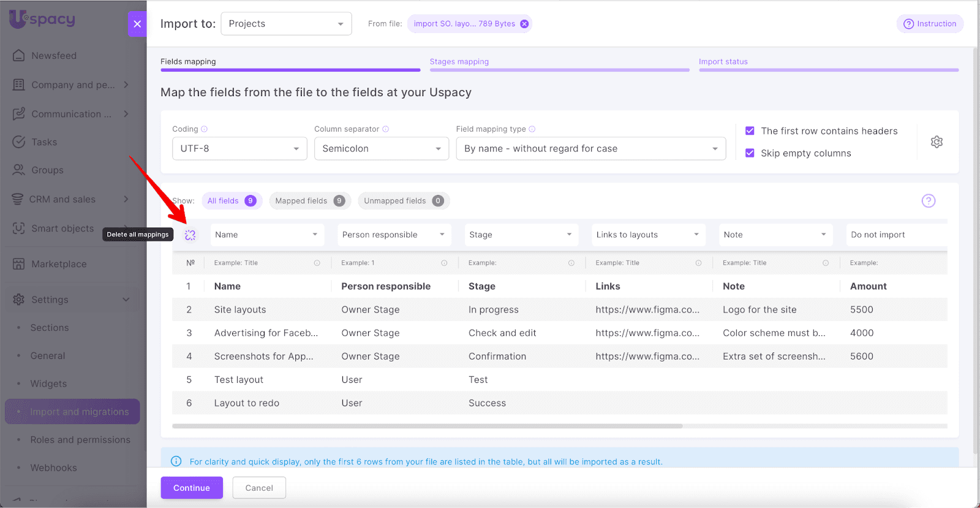Click the Marketplace icon in sidebar
This screenshot has height=508, width=980.
click(x=19, y=264)
